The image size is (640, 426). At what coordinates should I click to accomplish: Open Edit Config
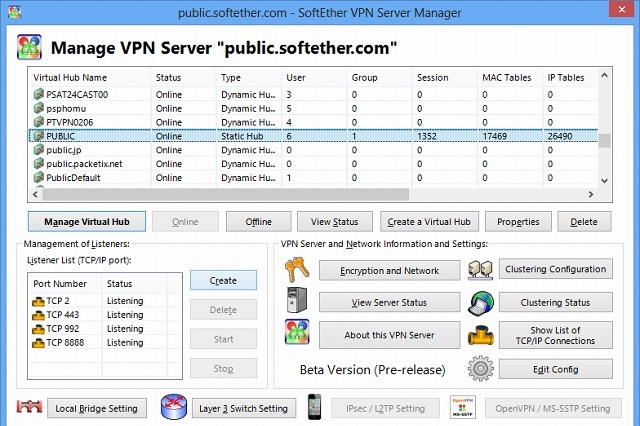(x=556, y=369)
